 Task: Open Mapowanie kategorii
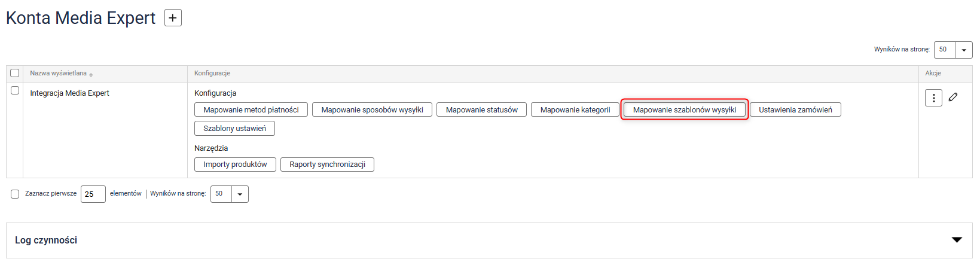tap(575, 109)
